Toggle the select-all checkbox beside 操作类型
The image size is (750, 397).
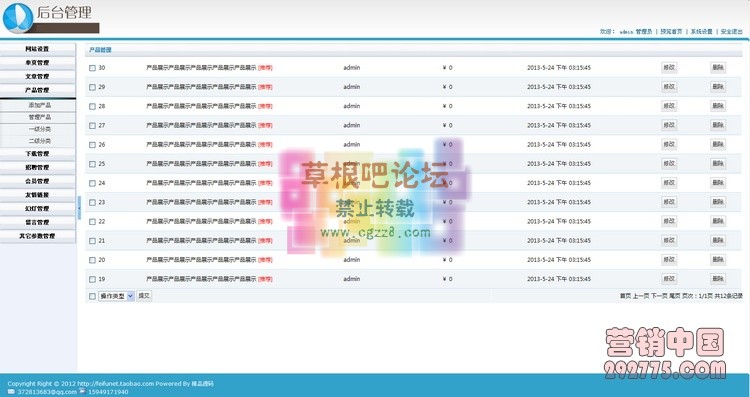(92, 296)
